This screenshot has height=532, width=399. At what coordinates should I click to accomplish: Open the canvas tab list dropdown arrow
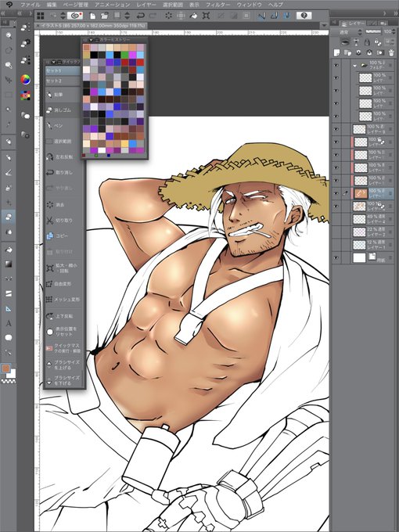(x=324, y=26)
